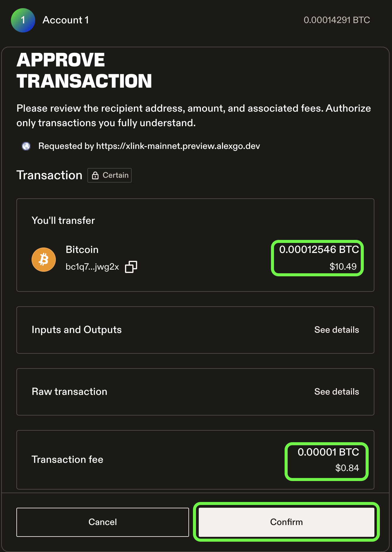The height and width of the screenshot is (552, 392).
Task: Copy the bc1q7...jwg2x recipient address
Action: [x=131, y=267]
